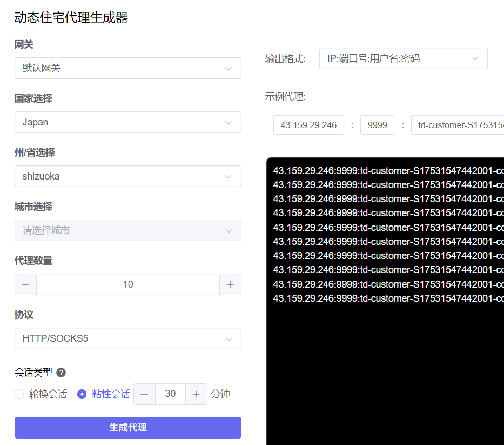Open the 输出格式 output format dropdown
This screenshot has height=445, width=504.
tap(403, 58)
